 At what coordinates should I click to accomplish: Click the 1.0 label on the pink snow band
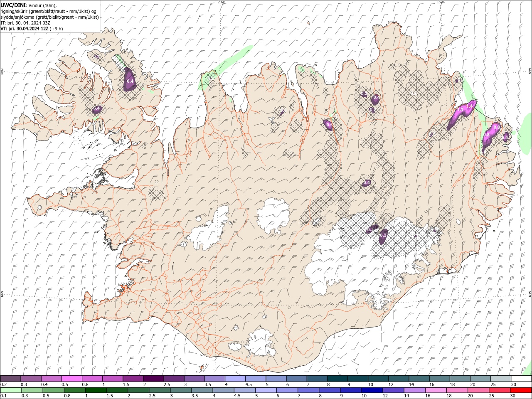(x=460, y=110)
